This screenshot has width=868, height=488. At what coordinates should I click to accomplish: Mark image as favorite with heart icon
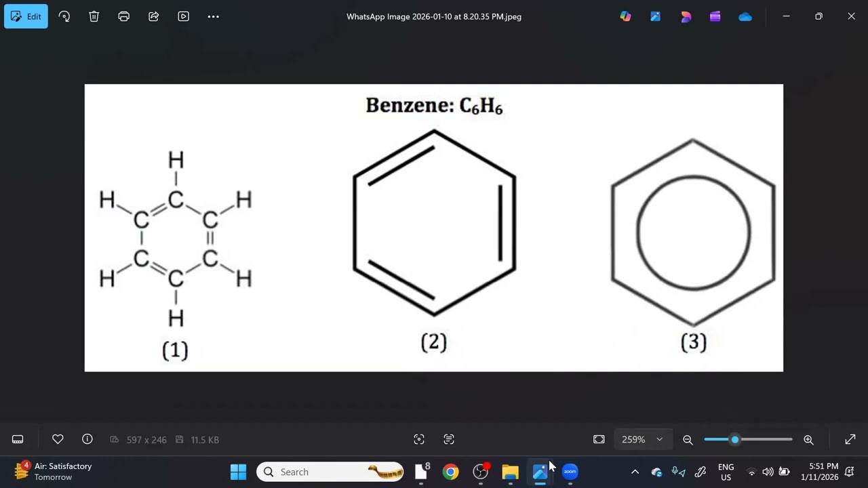[x=58, y=439]
